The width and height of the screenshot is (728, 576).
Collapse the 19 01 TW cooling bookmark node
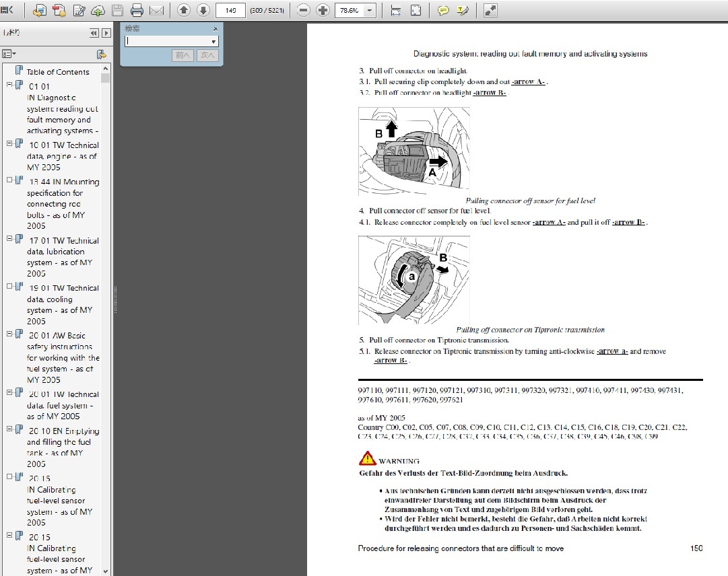[9, 286]
